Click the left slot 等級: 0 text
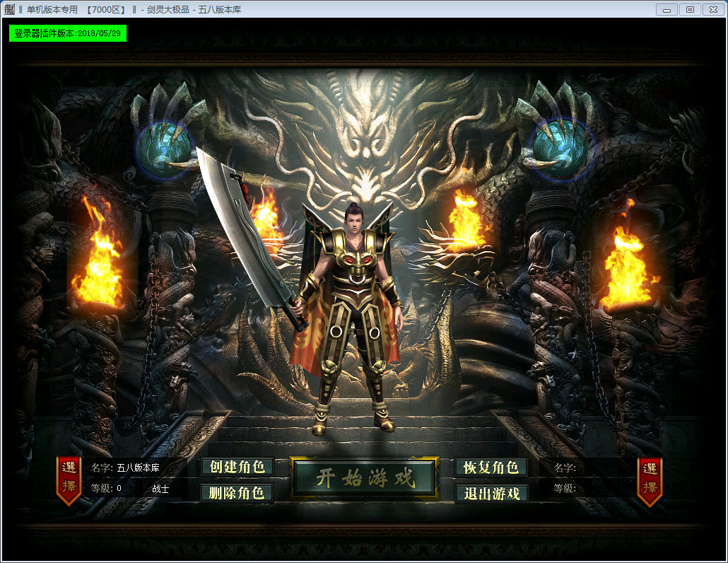 (106, 488)
